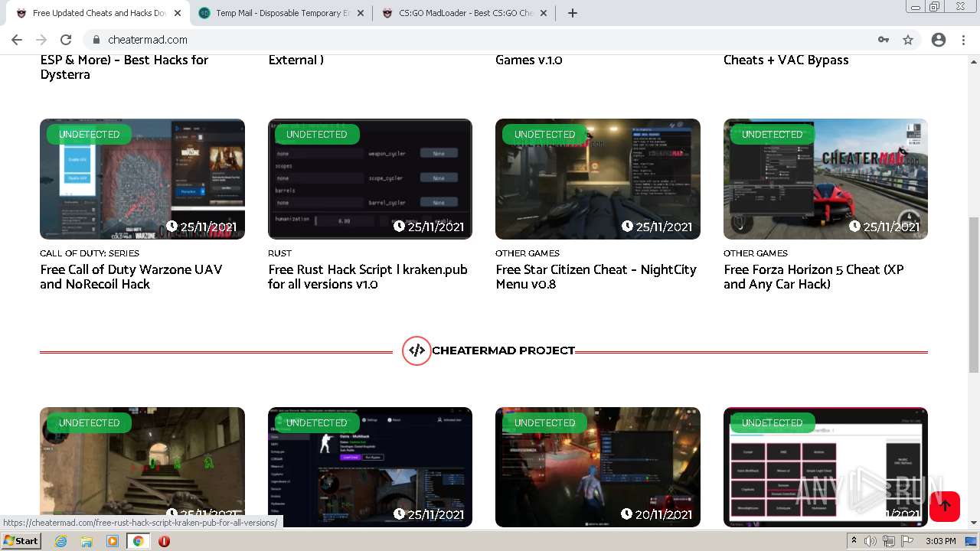Launch Internet Explorer from taskbar
Viewport: 980px width, 551px height.
61,541
